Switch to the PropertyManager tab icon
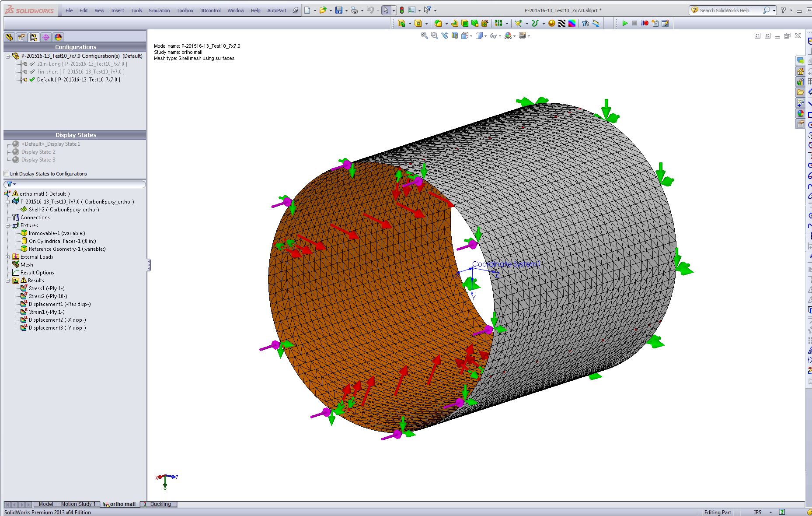Image resolution: width=812 pixels, height=516 pixels. pyautogui.click(x=21, y=38)
